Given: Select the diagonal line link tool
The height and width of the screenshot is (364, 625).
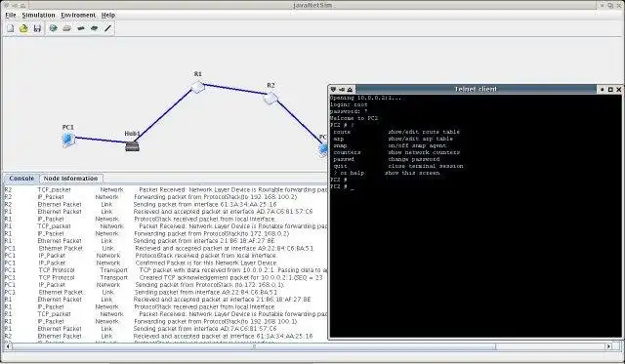Looking at the screenshot, I should (x=108, y=28).
